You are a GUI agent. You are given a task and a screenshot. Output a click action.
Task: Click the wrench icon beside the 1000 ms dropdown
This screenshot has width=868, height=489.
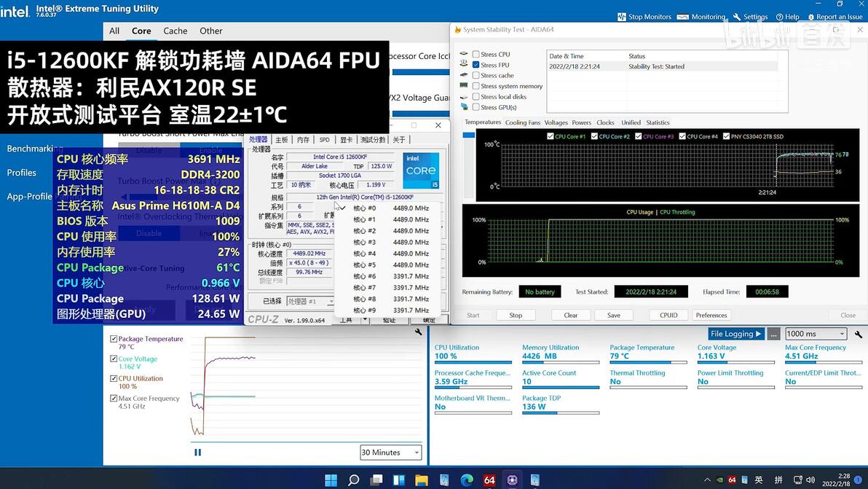pyautogui.click(x=858, y=334)
